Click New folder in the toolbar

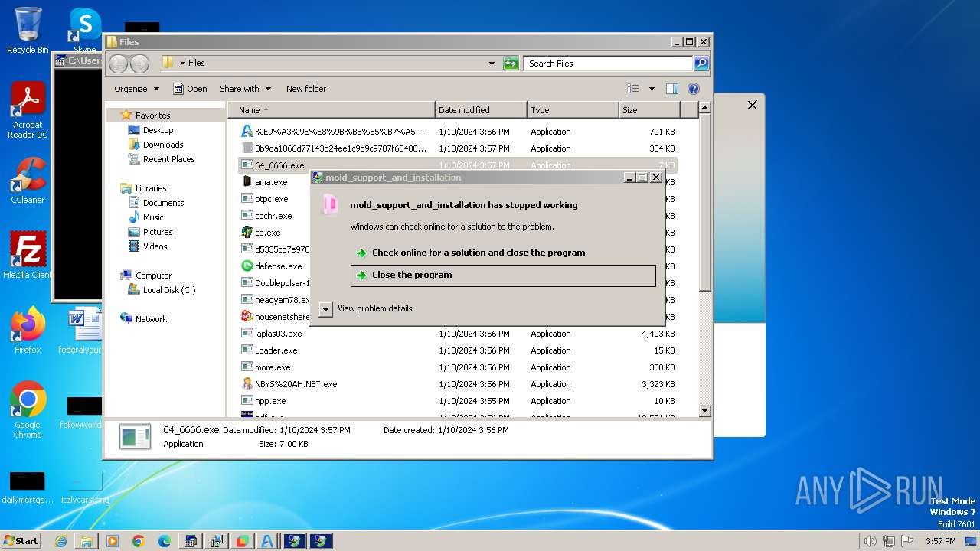[x=306, y=89]
